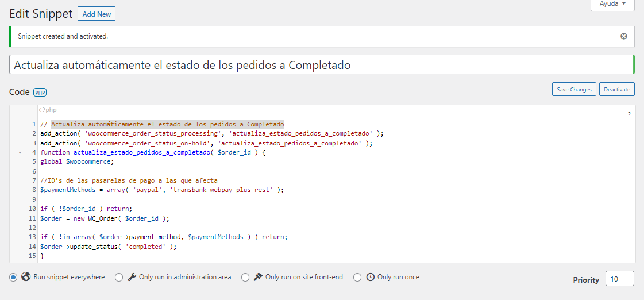
Task: Click the closing brace on line 15
Action: [x=42, y=256]
